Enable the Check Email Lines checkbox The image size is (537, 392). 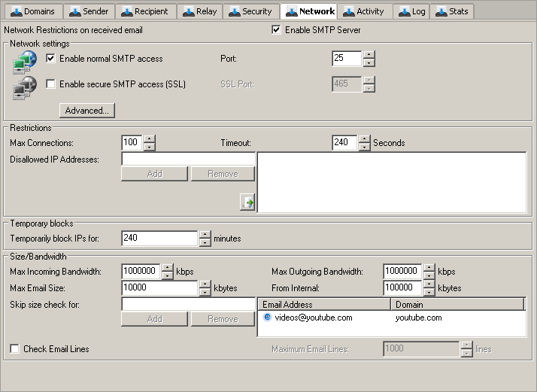point(14,349)
